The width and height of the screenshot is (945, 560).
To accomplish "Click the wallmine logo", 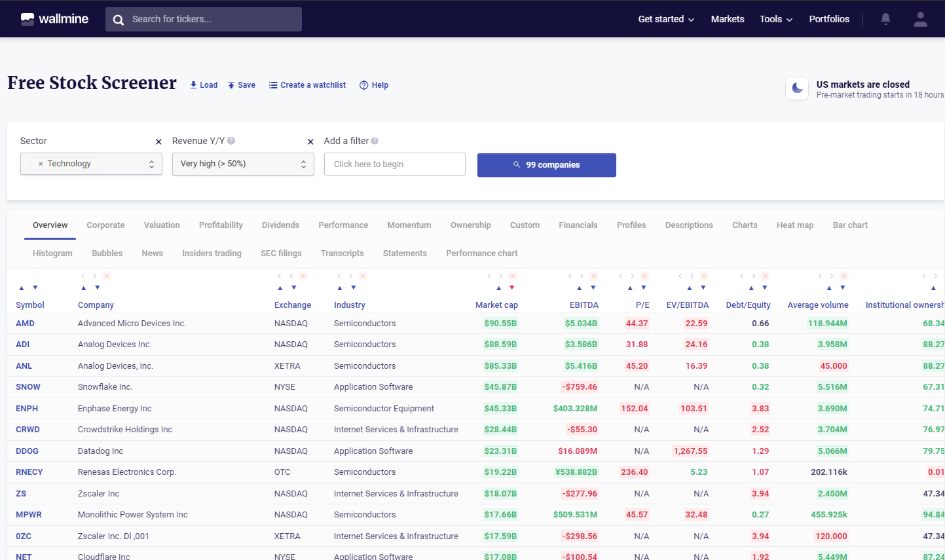I will point(54,19).
